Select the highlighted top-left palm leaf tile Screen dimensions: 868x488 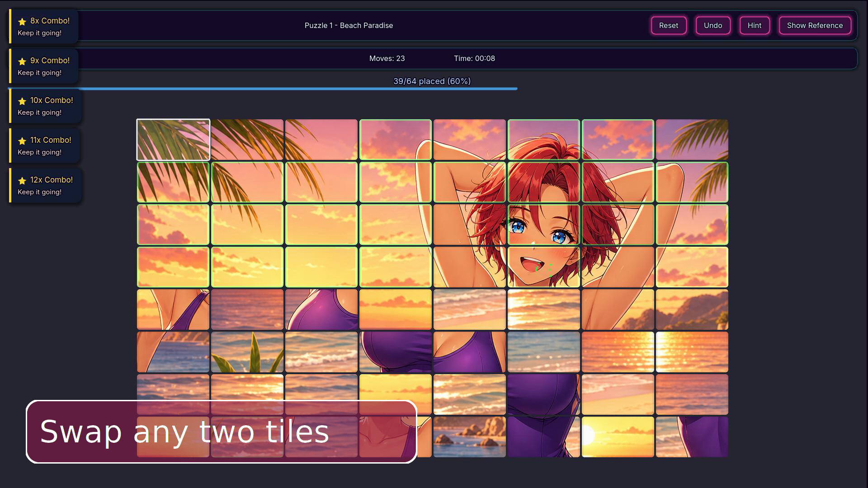[x=173, y=140]
